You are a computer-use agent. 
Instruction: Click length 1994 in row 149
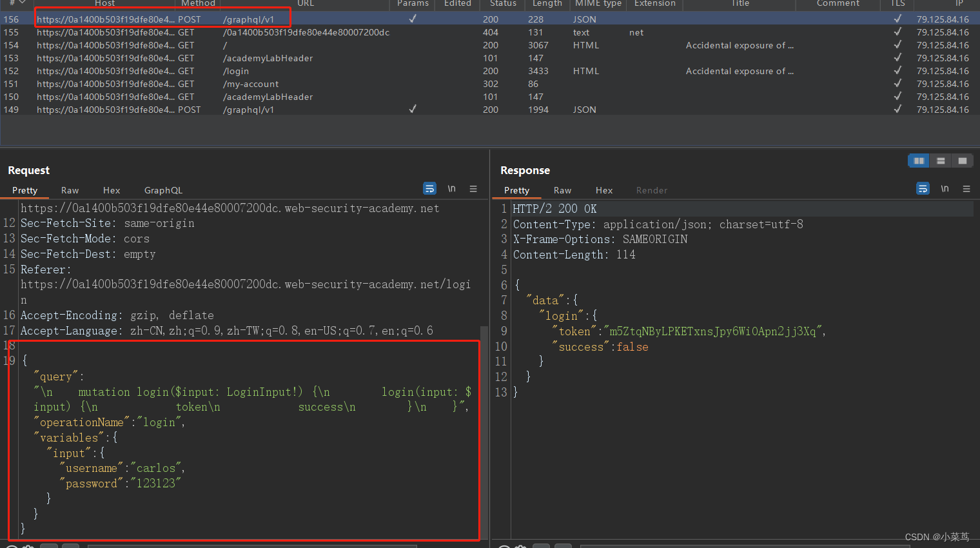pos(538,110)
